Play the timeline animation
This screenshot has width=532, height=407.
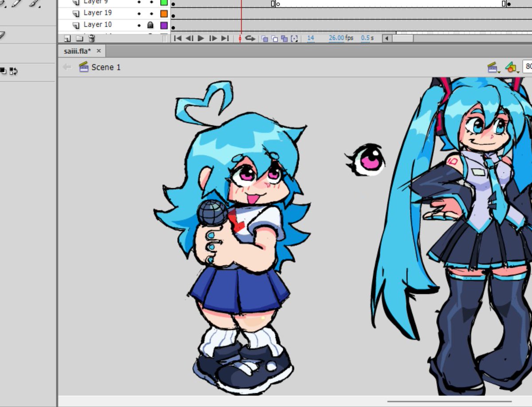(x=201, y=39)
